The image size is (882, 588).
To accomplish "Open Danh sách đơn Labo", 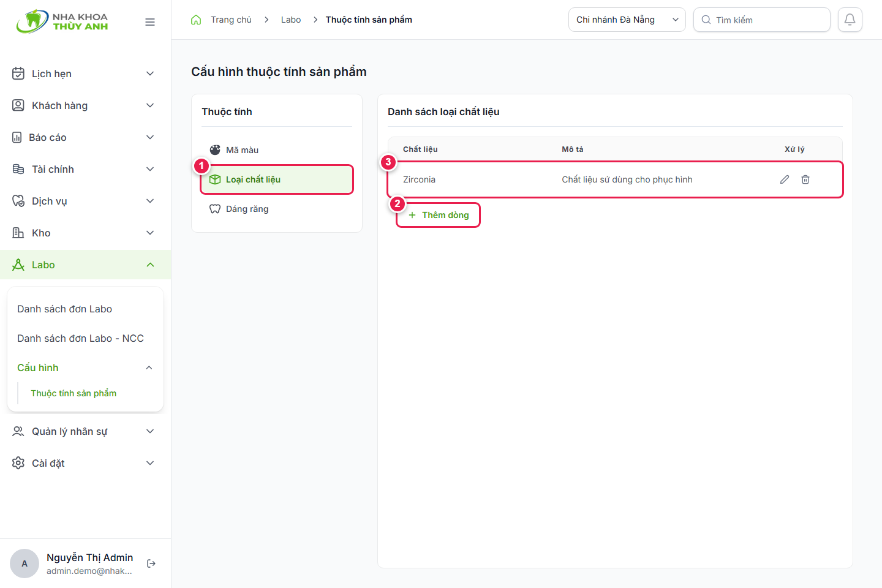I will pyautogui.click(x=64, y=309).
